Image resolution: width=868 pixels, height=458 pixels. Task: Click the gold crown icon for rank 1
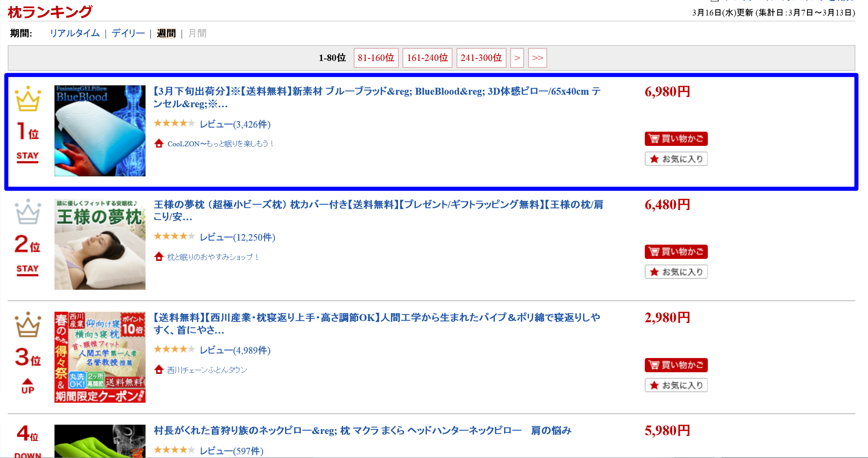(x=28, y=99)
